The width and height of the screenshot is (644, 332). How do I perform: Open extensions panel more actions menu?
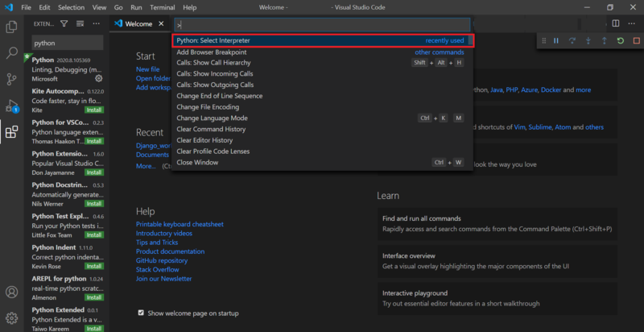96,24
